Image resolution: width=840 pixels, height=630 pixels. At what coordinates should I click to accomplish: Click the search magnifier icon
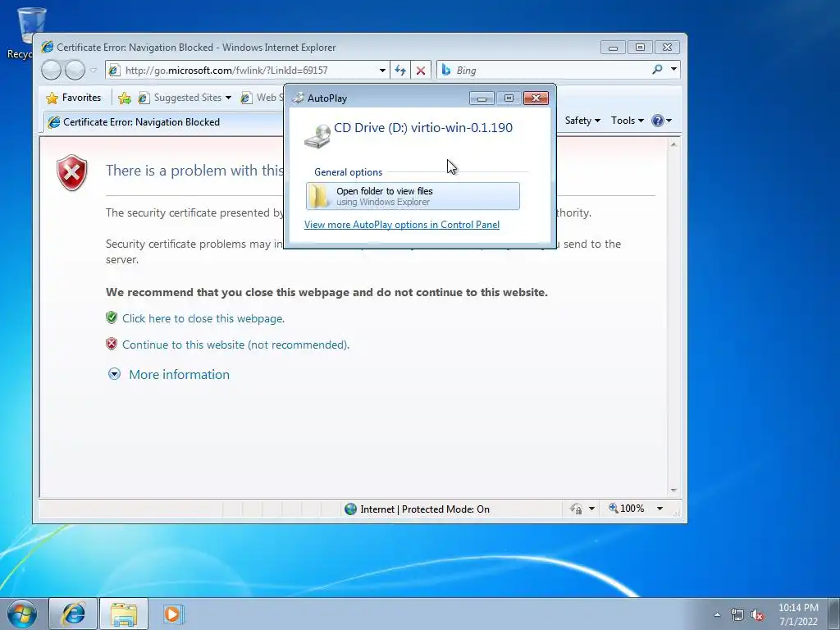tap(657, 70)
